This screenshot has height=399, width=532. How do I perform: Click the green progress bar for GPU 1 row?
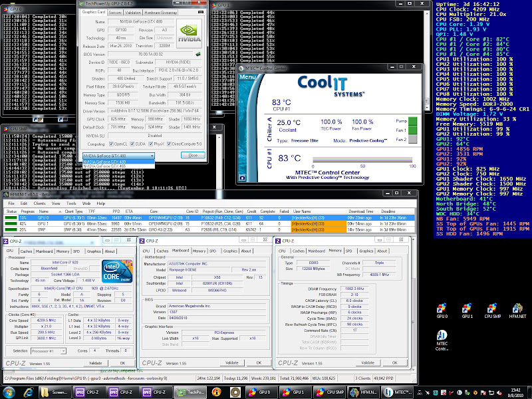[11, 223]
